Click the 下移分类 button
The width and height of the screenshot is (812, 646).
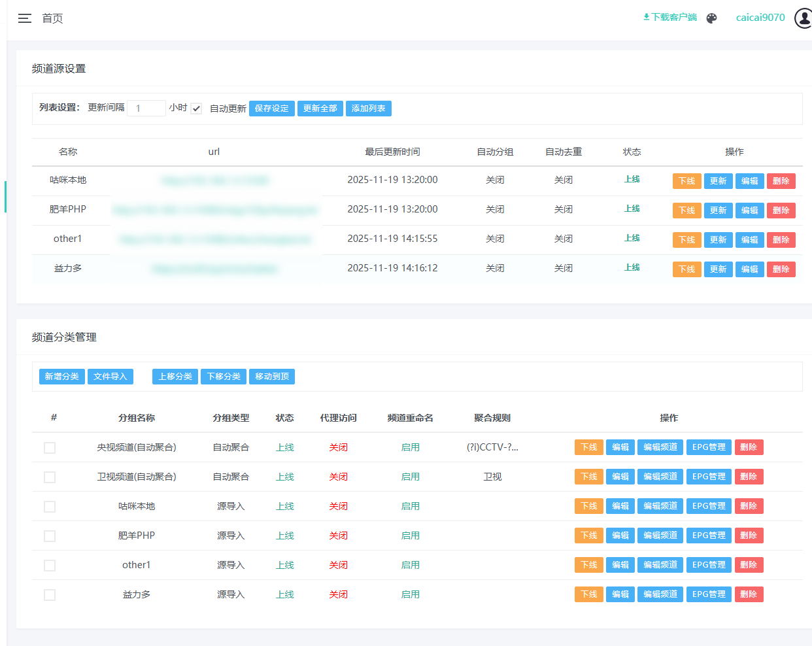point(224,377)
